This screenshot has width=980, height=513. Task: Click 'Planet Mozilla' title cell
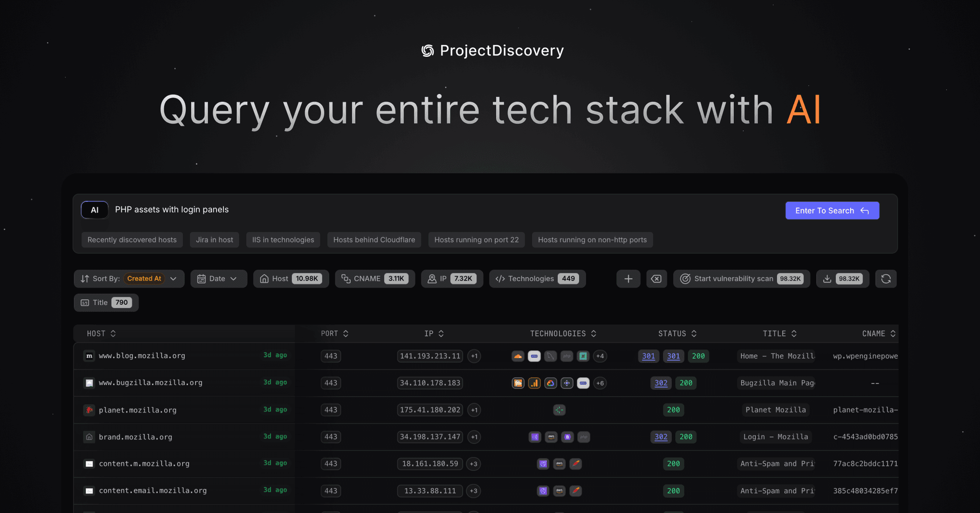click(776, 410)
